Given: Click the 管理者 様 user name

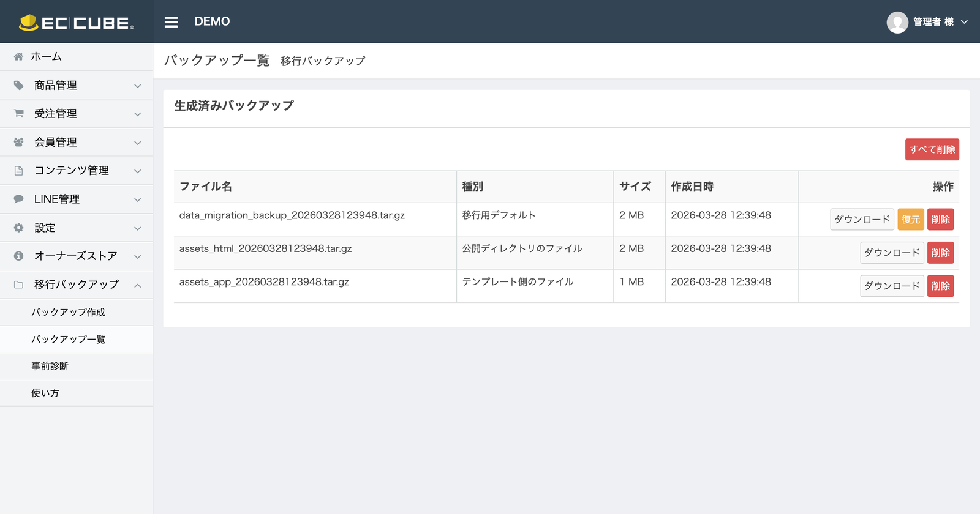Looking at the screenshot, I should coord(933,22).
